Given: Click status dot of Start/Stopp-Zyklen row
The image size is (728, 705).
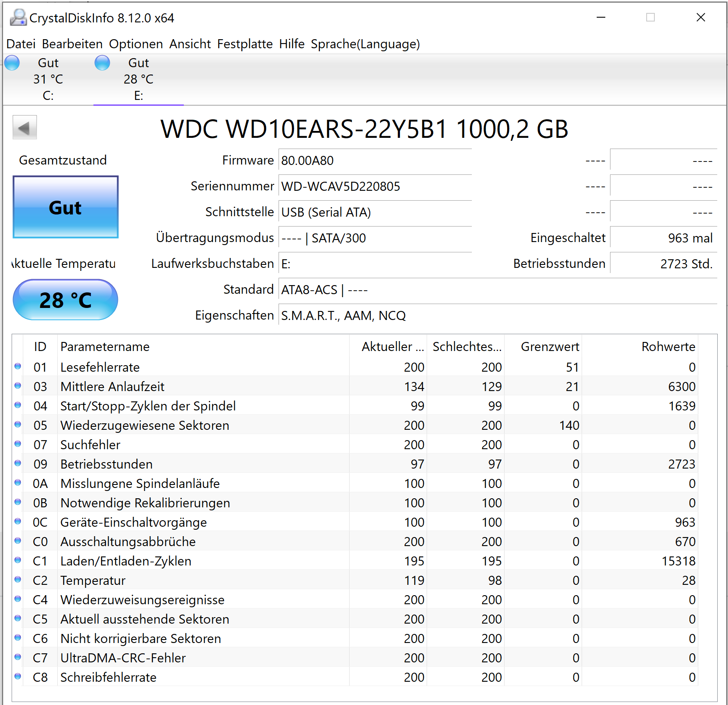Looking at the screenshot, I should 18,405.
